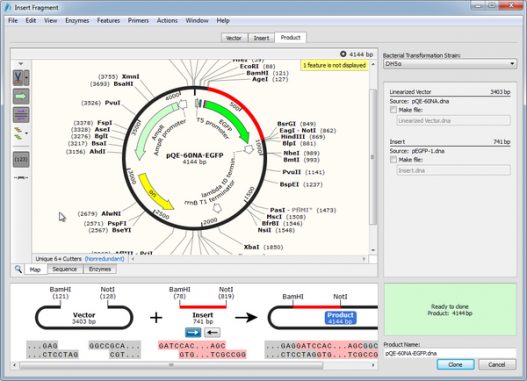Click the EcoRI (88) enzyme label

pos(257,67)
